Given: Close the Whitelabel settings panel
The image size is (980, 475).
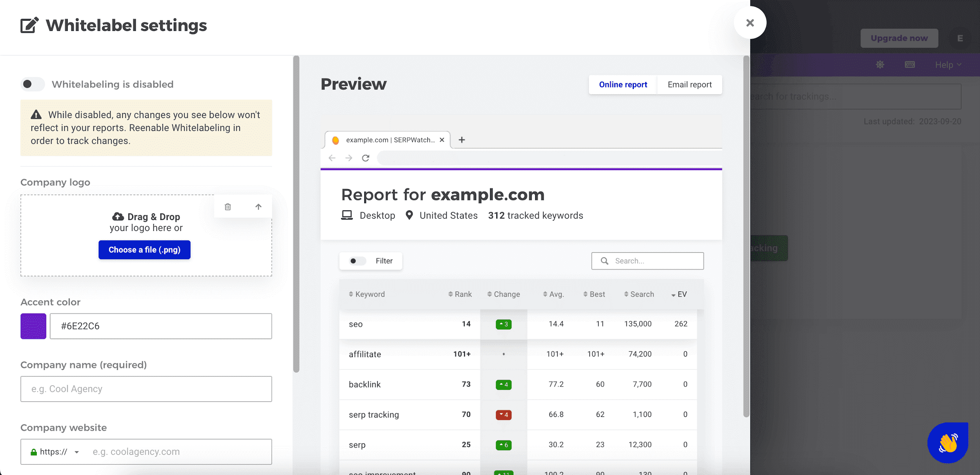Looking at the screenshot, I should [x=750, y=23].
